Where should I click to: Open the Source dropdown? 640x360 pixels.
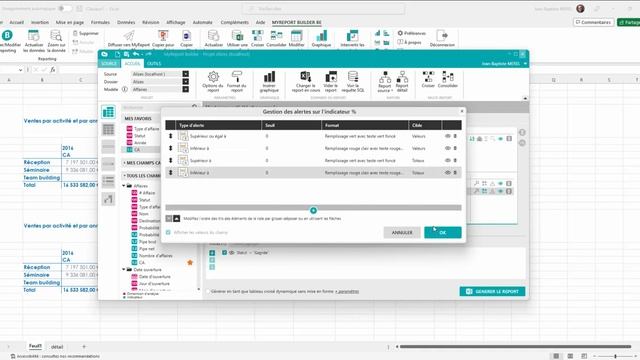click(186, 74)
